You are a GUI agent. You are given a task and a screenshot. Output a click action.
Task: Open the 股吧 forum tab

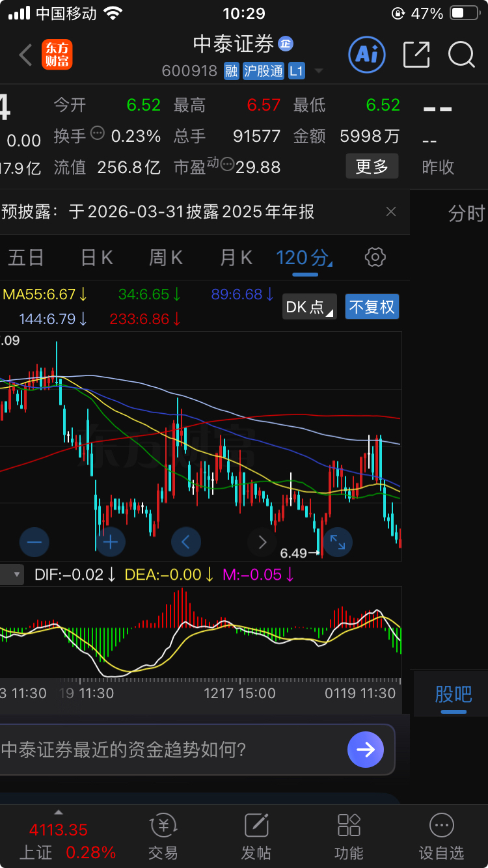tap(453, 694)
